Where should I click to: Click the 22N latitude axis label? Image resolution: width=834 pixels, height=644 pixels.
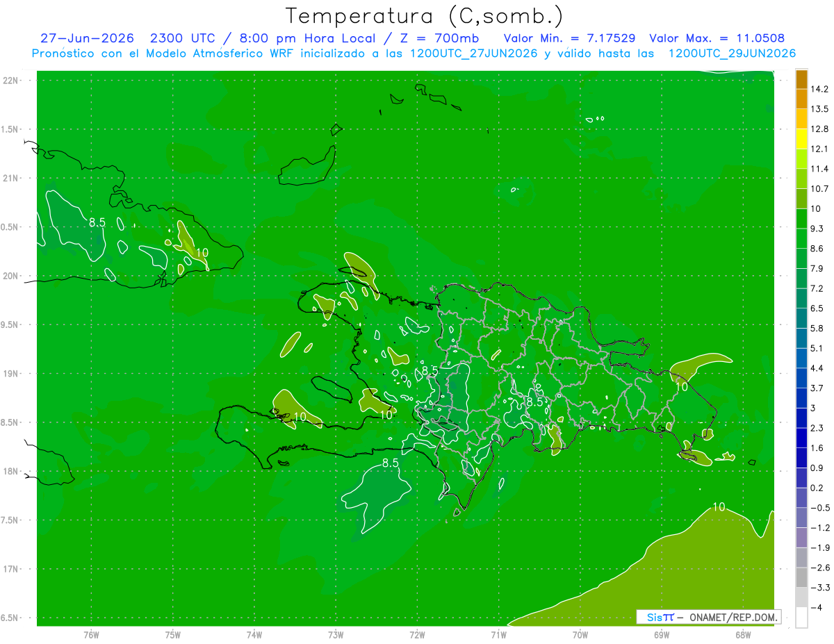(x=10, y=80)
